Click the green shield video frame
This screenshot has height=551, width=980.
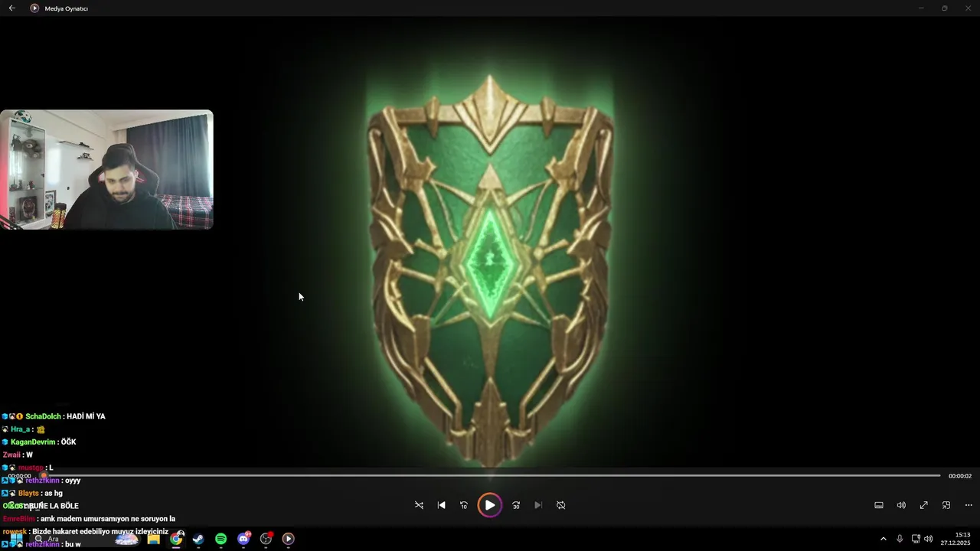pyautogui.click(x=490, y=272)
